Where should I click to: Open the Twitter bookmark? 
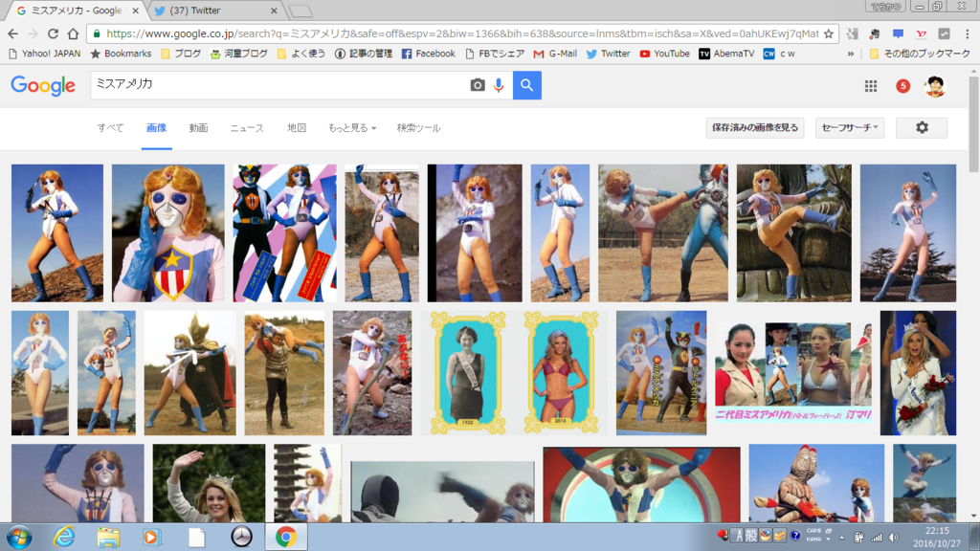click(608, 54)
